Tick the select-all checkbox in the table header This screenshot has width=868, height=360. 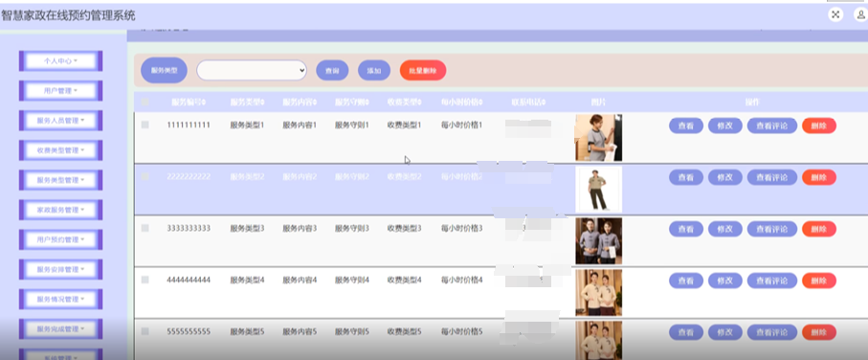click(x=145, y=101)
